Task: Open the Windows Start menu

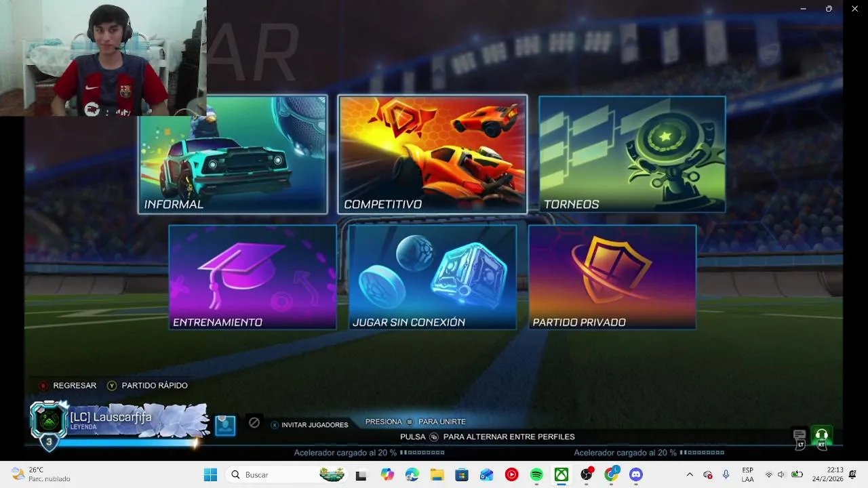Action: pos(210,474)
